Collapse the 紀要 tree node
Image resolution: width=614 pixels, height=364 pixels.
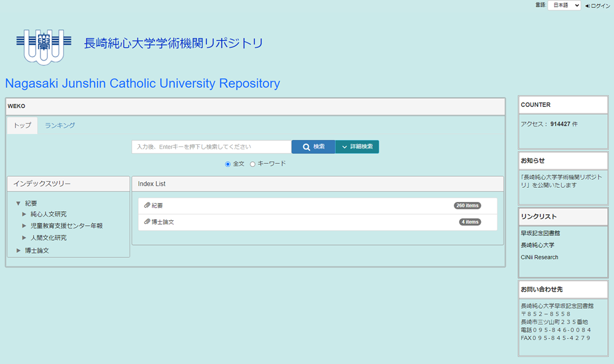pos(18,203)
